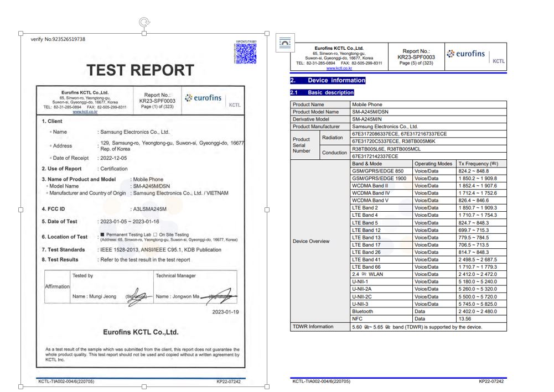Click the "Conduction" serial number cell
Viewport: 554px width, 392px height.
point(335,153)
